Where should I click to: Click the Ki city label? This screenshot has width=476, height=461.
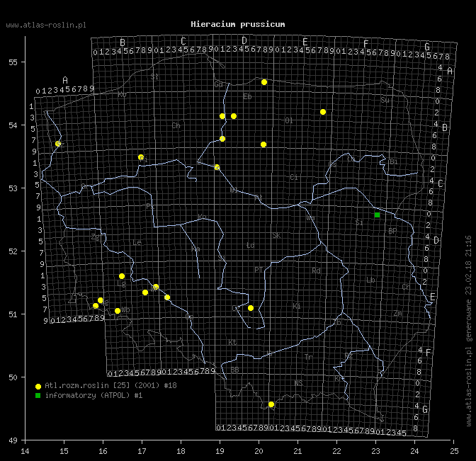point(297,306)
